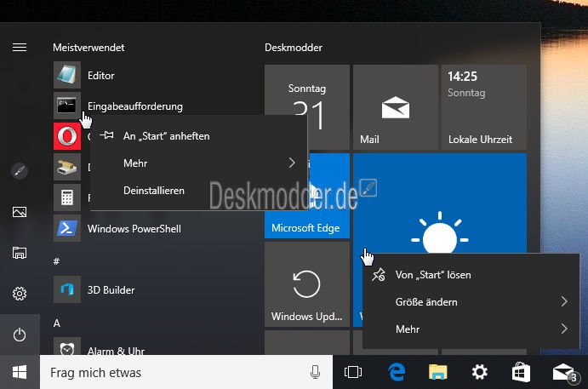Choose Deinstallieren from the context menu
Viewport: 588px width, 389px height.
click(x=199, y=190)
